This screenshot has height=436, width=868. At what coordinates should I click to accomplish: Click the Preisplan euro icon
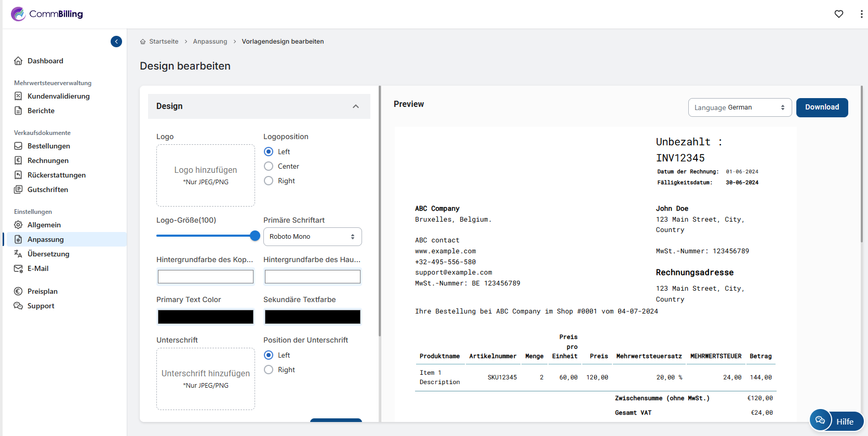point(18,291)
